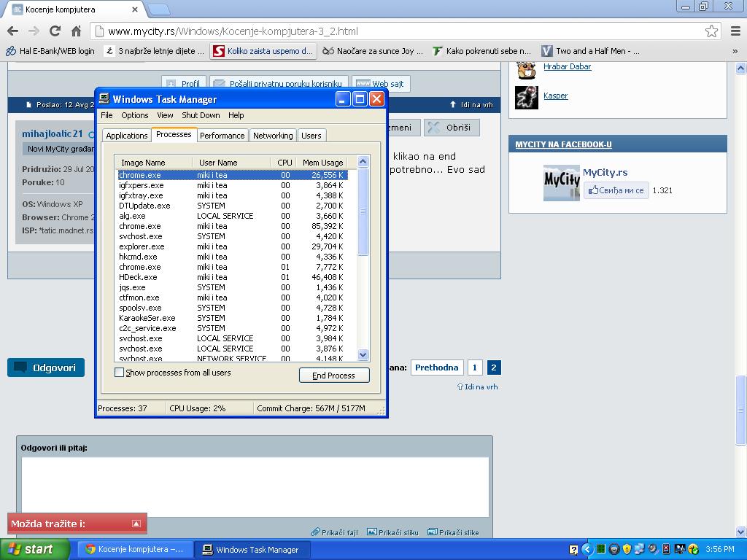This screenshot has width=747, height=560.
Task: Click the Facebook like 'Свиђа ми се' button
Action: tap(616, 190)
